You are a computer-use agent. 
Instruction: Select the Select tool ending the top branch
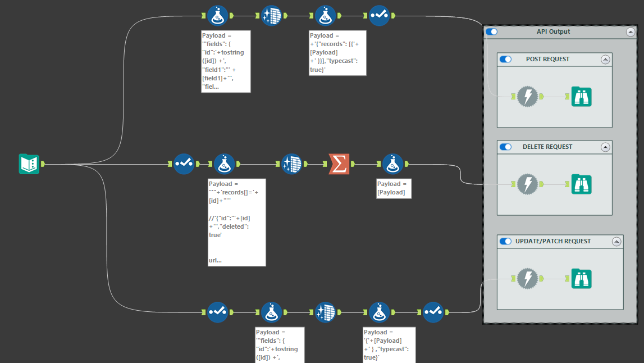tap(379, 16)
